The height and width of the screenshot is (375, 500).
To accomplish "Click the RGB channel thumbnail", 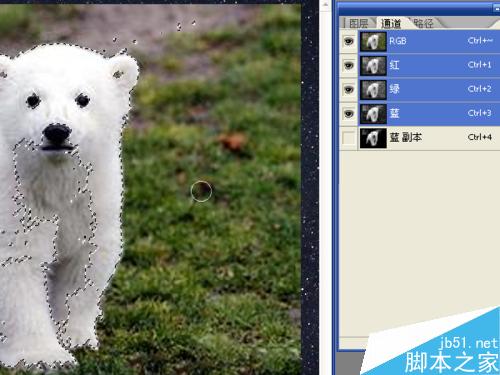I will [373, 41].
